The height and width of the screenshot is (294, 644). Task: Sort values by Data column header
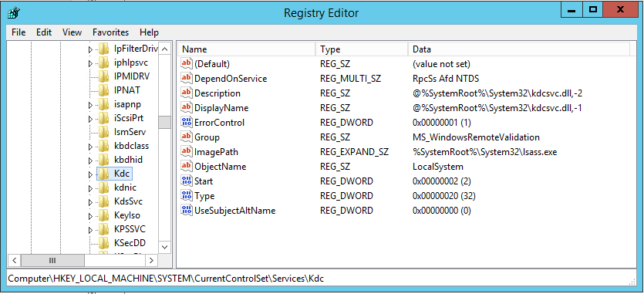click(519, 49)
